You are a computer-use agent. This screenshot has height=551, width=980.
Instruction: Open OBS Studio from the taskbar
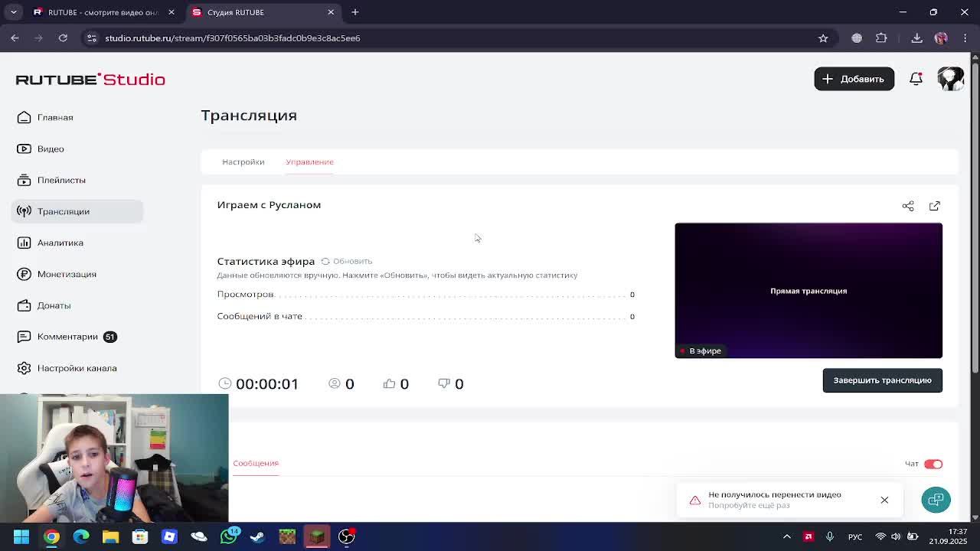click(x=346, y=536)
